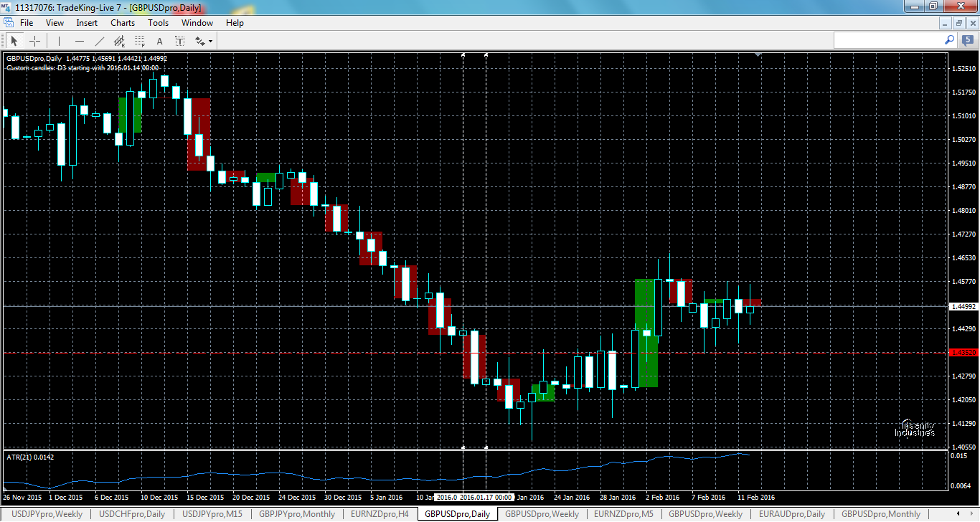Screen dimensions: 980x522
Task: Click the 2016.01.17 00:00 date label
Action: [486, 497]
